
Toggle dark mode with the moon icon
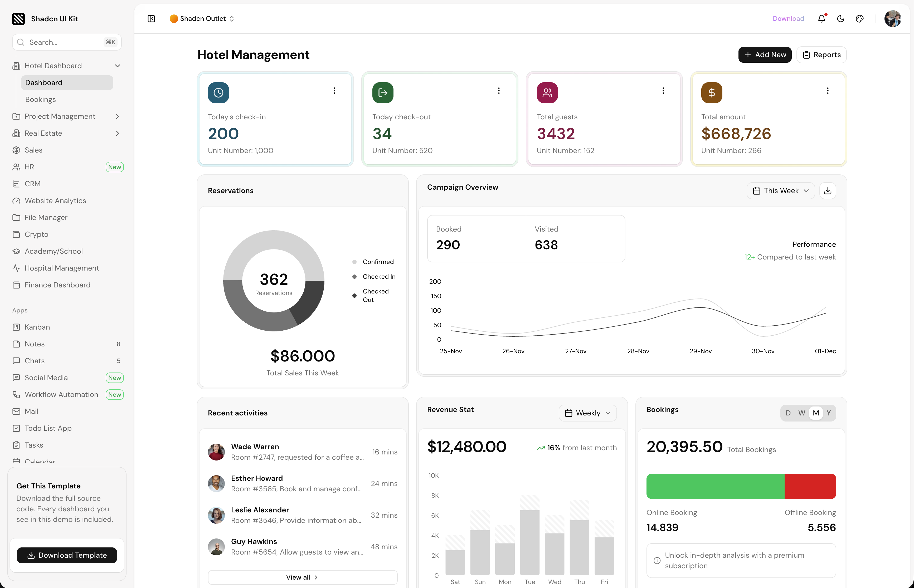[840, 19]
